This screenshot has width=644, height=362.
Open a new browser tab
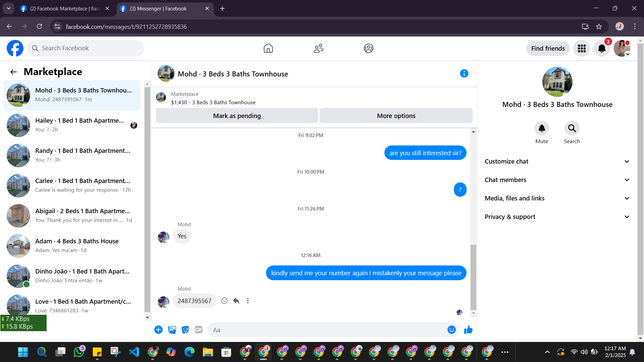click(222, 9)
